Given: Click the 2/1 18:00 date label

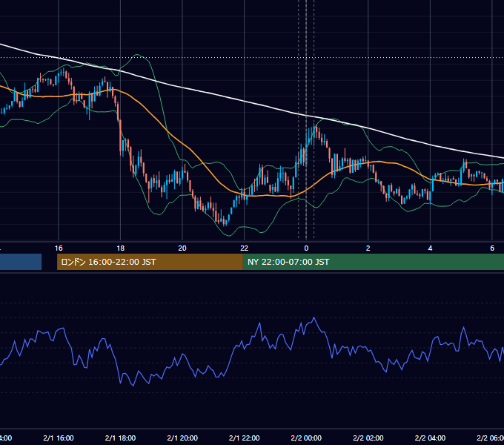Looking at the screenshot, I should click(121, 438).
